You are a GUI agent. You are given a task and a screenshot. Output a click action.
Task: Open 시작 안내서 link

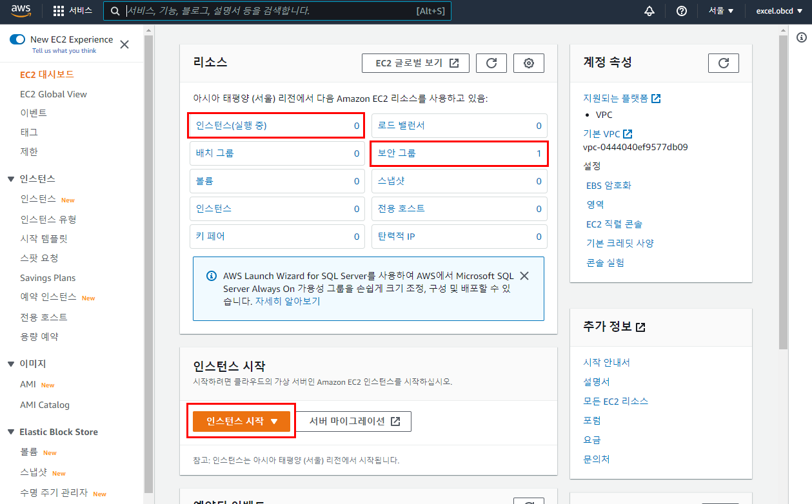(x=606, y=362)
